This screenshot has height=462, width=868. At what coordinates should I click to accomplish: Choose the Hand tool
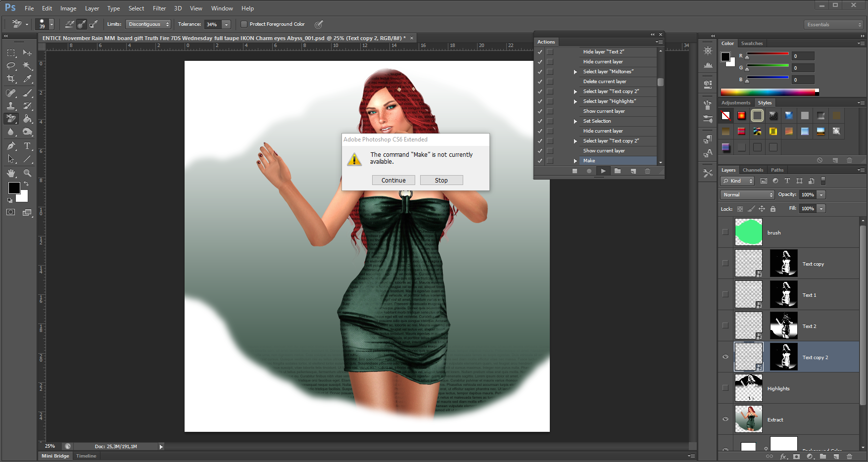point(11,173)
